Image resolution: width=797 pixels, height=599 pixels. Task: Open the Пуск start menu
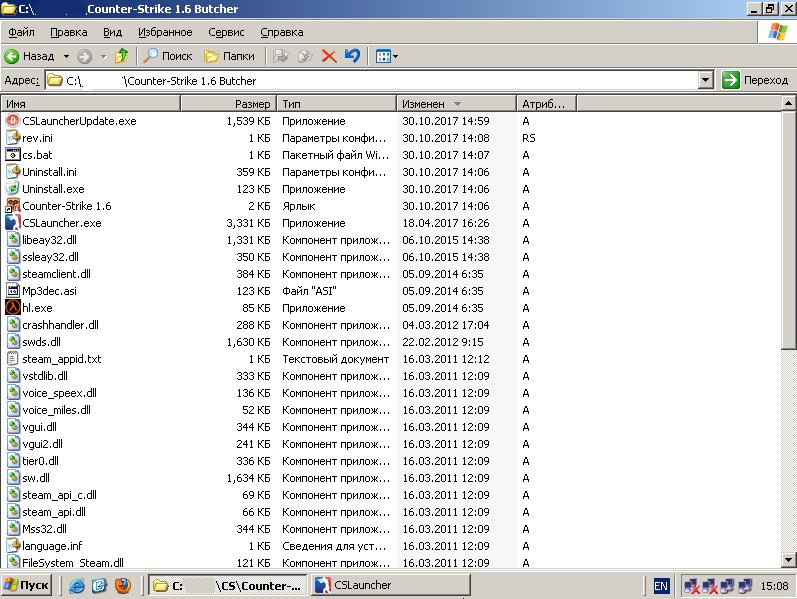coord(26,585)
